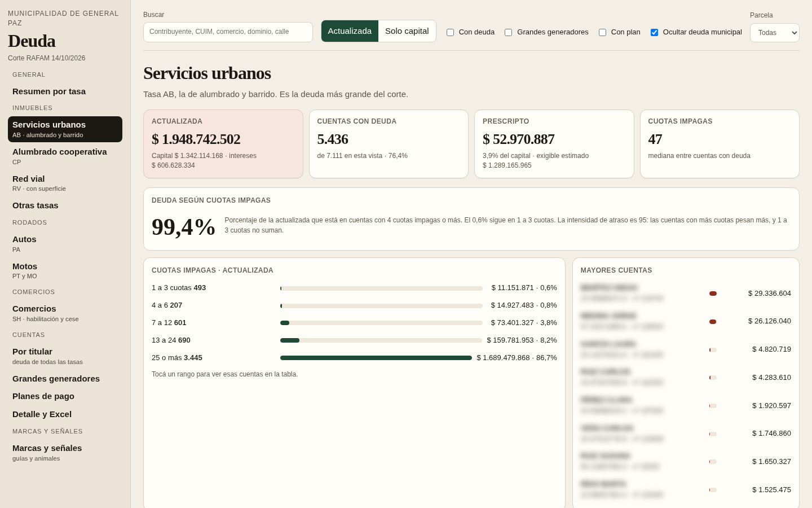Viewport: 812px width, 508px height.
Task: Open the account with $ 1.746.860
Action: pos(686,433)
